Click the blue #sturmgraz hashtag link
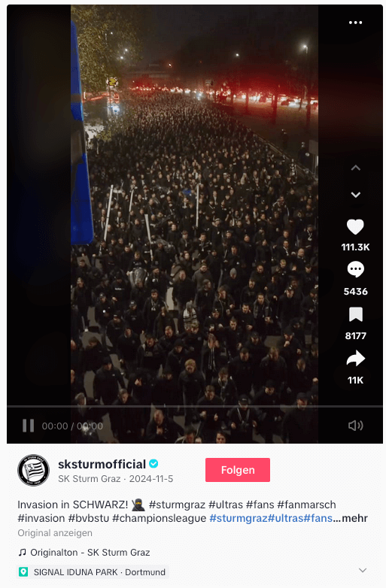The height and width of the screenshot is (588, 386). [238, 518]
